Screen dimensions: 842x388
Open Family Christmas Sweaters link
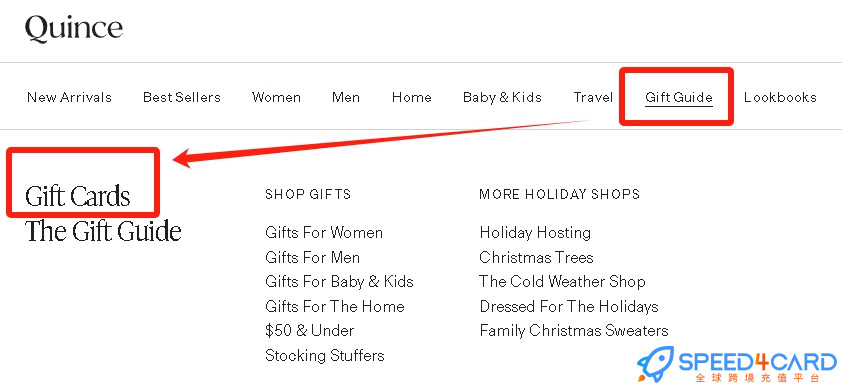[x=574, y=330]
